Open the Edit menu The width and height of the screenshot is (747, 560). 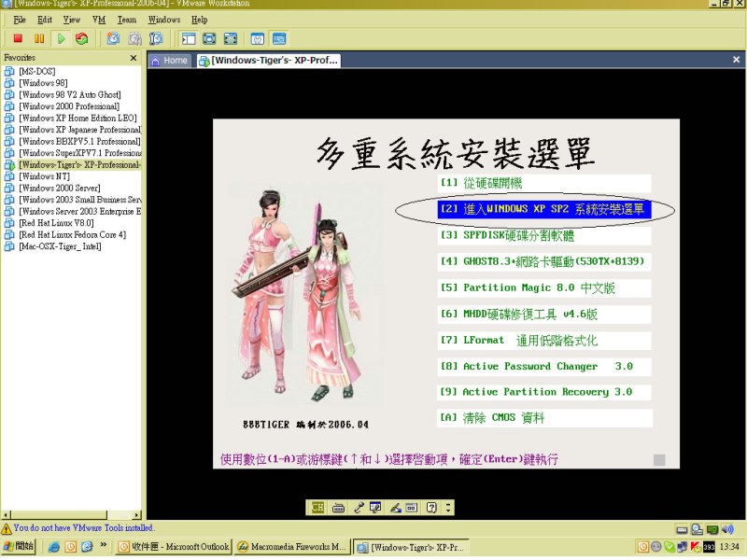(45, 20)
